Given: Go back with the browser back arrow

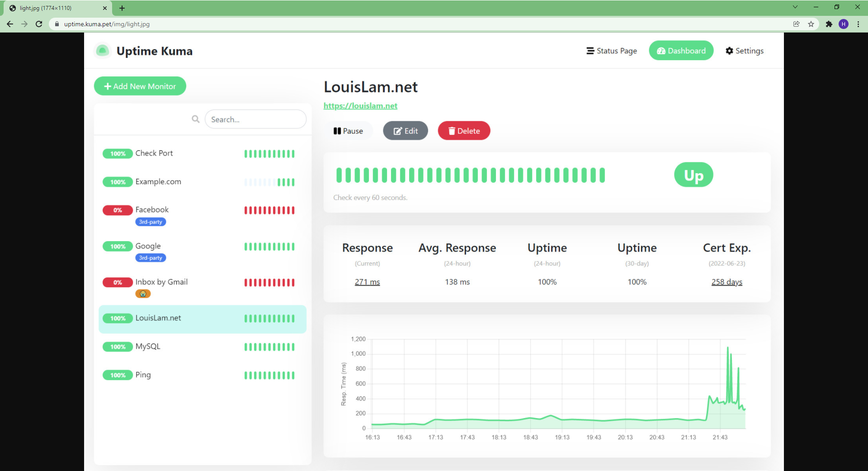Looking at the screenshot, I should (10, 24).
